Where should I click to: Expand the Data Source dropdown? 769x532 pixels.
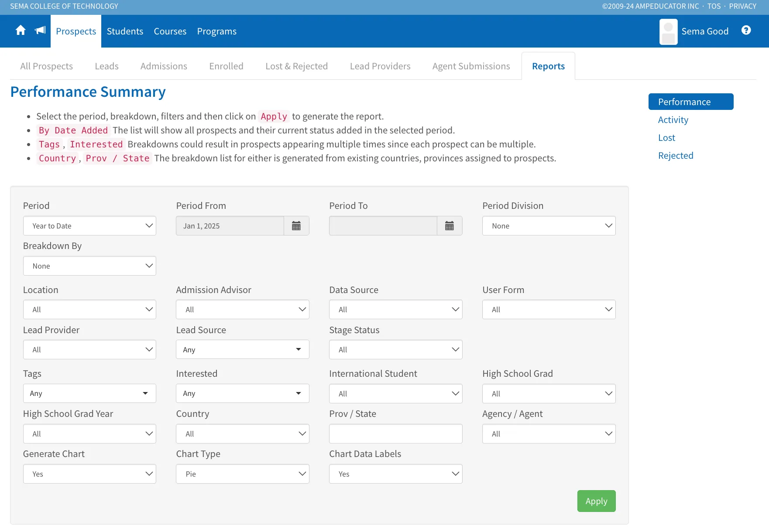coord(396,310)
